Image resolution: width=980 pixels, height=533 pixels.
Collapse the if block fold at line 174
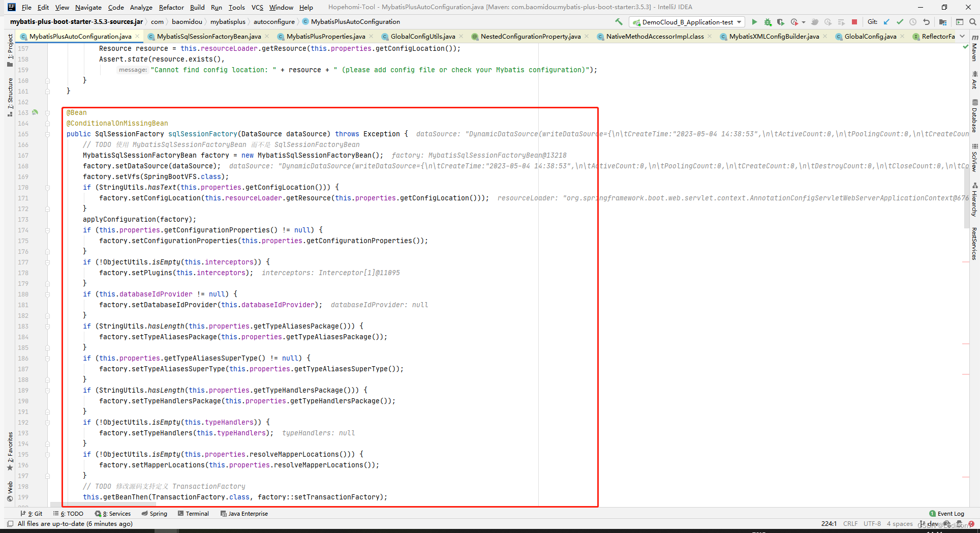click(47, 230)
